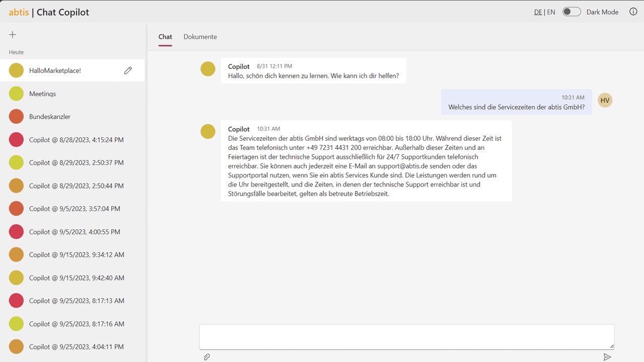This screenshot has width=644, height=362.
Task: Click avatar of Copilot @ 9/25/2023, 8:17:16 AM
Action: point(17,324)
